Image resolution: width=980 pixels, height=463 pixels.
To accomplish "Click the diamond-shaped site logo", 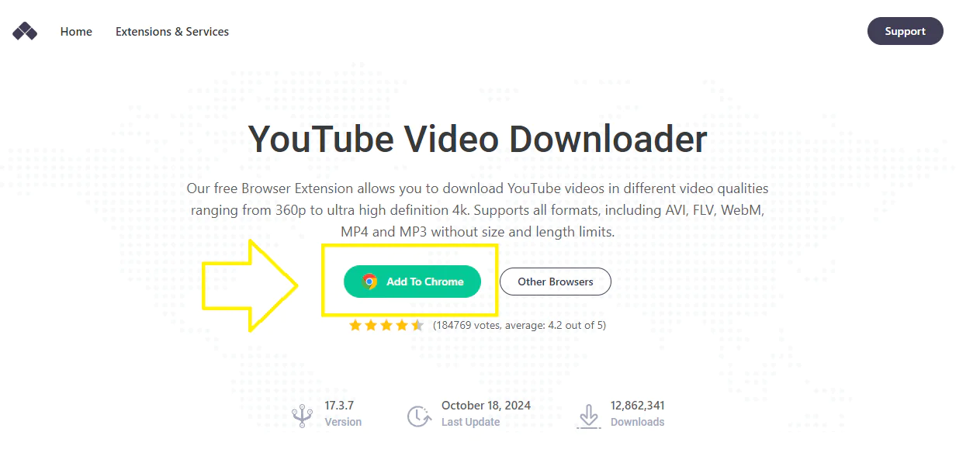I will point(25,32).
